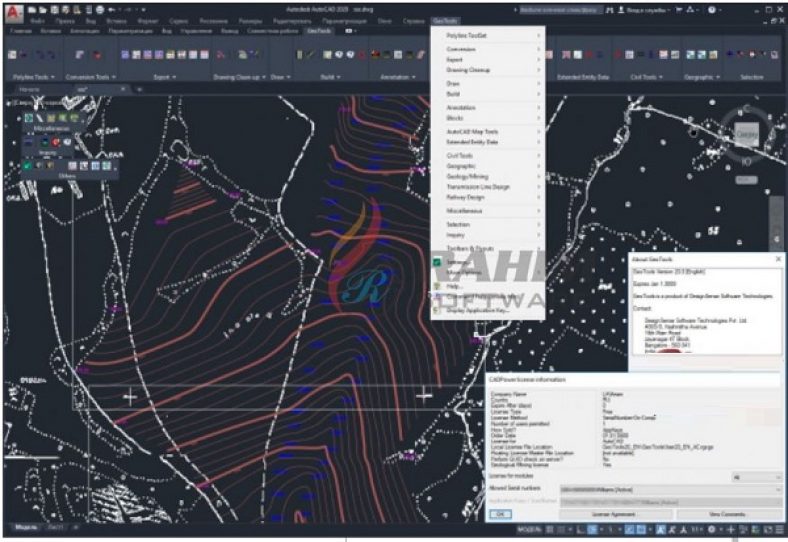The image size is (788, 542).
Task: Toggle the Settings check item in GeoTools menu
Action: point(437,262)
